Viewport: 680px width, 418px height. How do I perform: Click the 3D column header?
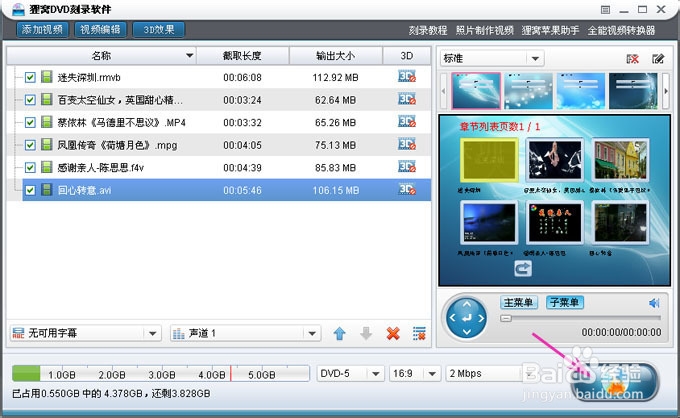[407, 56]
